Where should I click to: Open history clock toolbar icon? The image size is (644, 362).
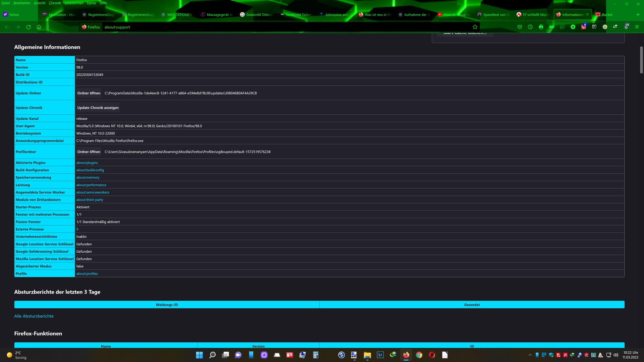[x=530, y=27]
